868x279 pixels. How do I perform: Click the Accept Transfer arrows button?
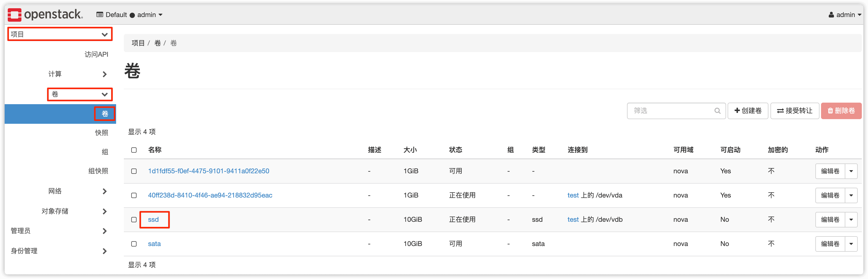[794, 111]
